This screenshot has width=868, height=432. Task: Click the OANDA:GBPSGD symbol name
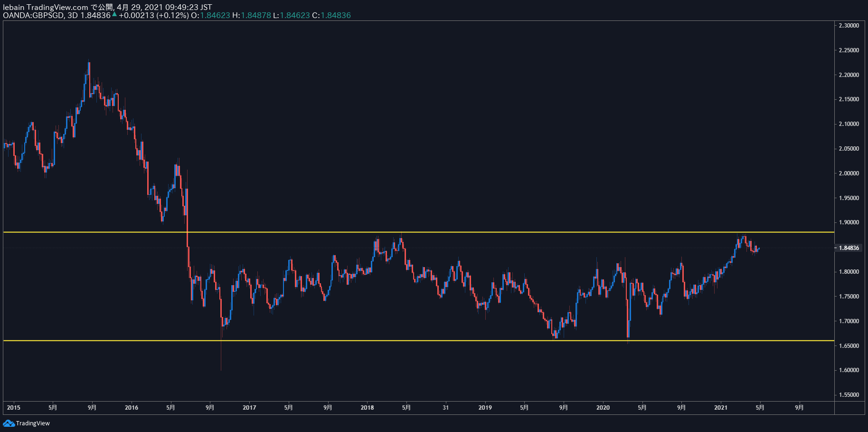pos(33,15)
